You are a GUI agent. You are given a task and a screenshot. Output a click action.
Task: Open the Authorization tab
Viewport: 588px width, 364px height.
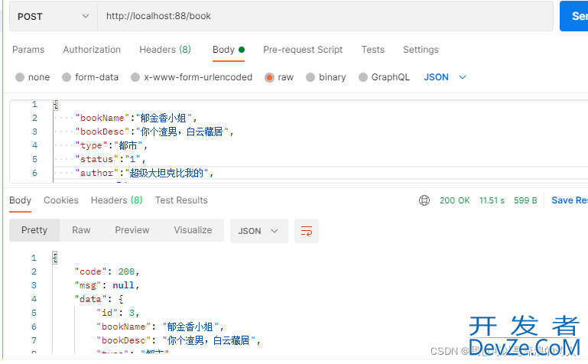(92, 50)
